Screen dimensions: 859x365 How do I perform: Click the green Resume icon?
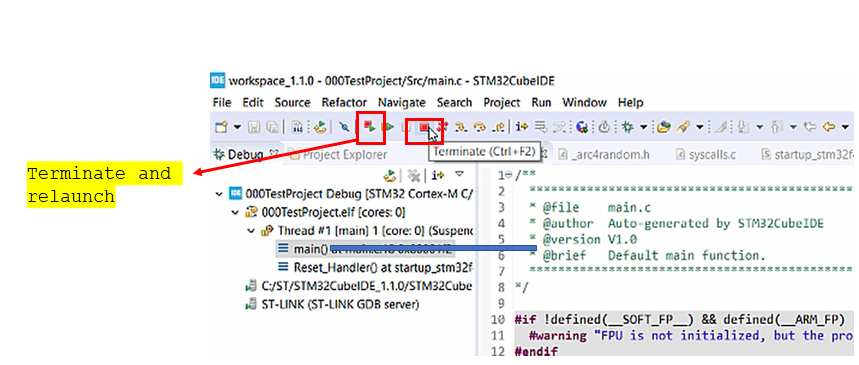pos(387,127)
